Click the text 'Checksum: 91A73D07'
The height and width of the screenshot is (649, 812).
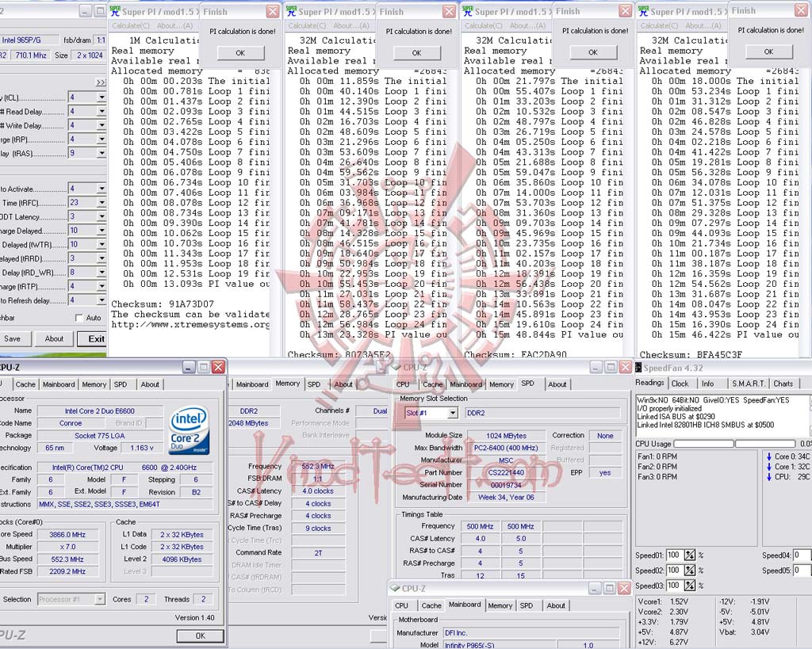click(163, 304)
